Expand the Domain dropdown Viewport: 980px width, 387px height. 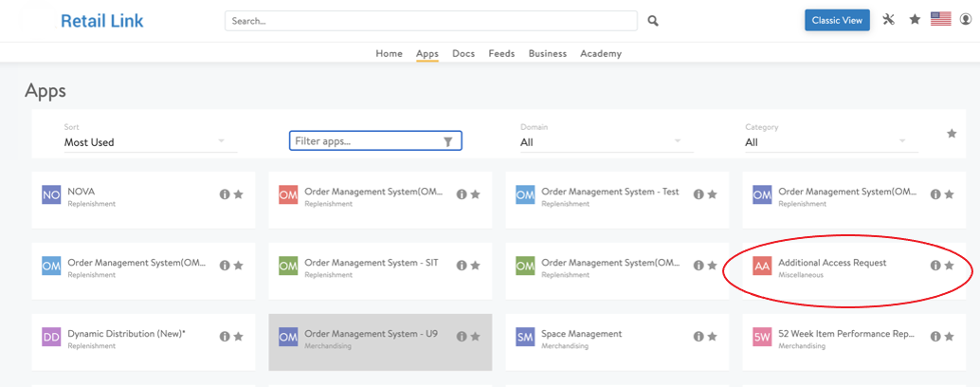607,142
